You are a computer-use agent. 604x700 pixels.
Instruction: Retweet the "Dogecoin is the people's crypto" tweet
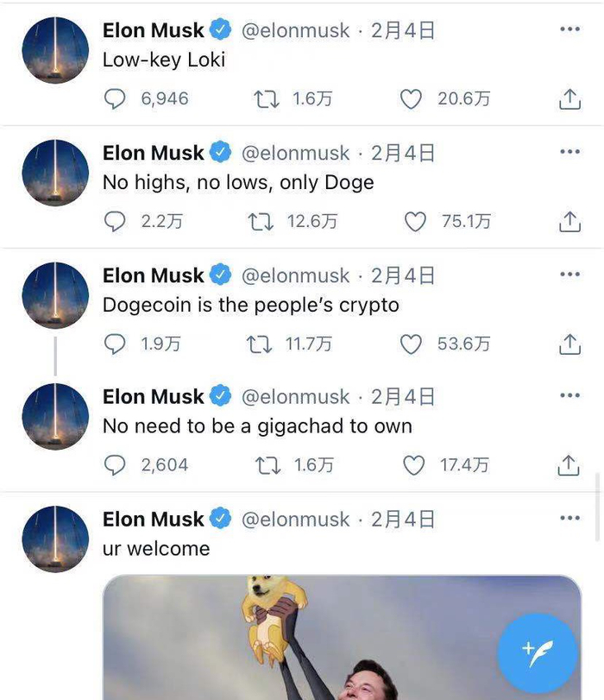tap(259, 344)
